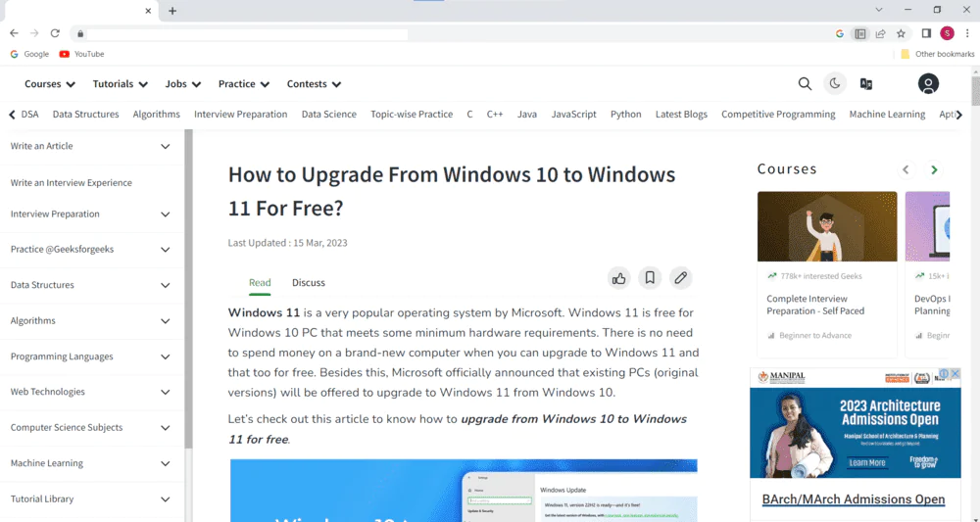
Task: Show next courses with green right arrow
Action: coord(934,169)
